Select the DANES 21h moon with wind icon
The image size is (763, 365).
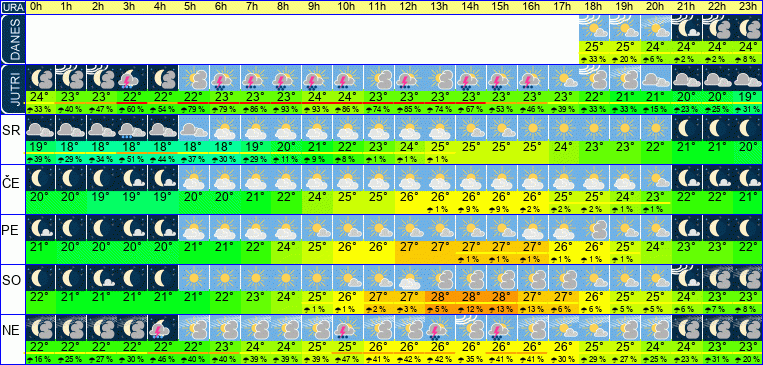(x=687, y=28)
